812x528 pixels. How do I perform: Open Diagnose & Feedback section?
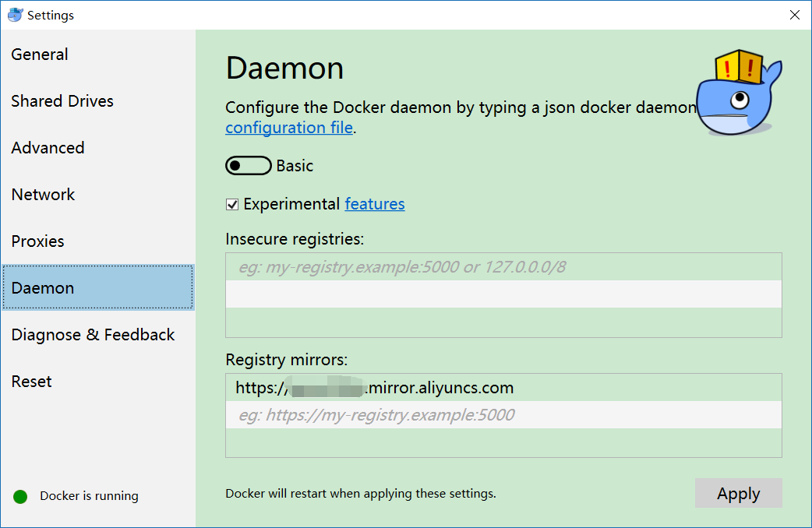[x=98, y=335]
